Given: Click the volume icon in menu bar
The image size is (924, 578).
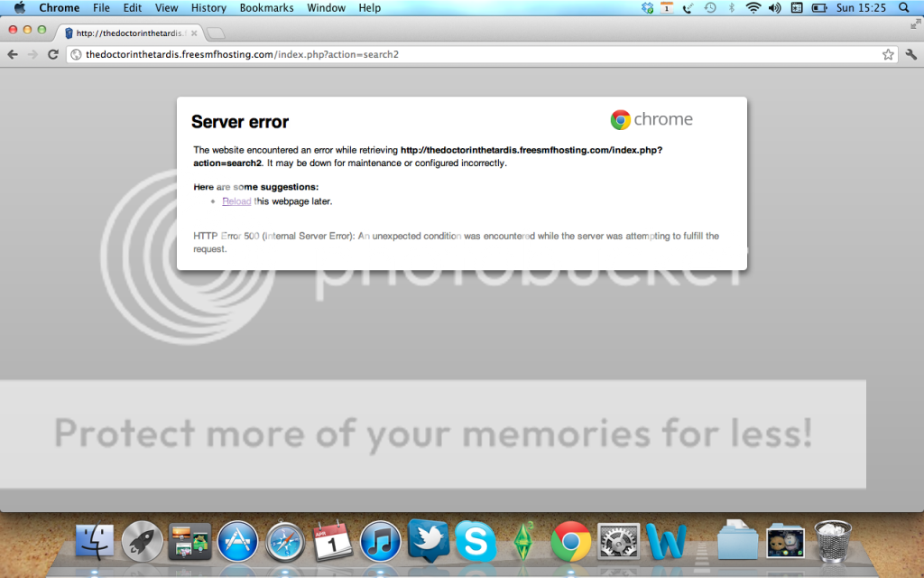Looking at the screenshot, I should 774,7.
